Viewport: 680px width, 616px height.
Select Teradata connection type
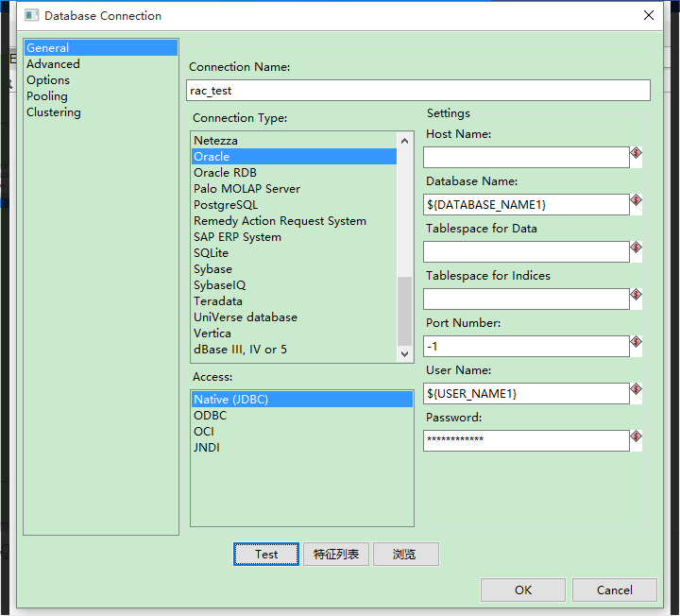point(294,301)
